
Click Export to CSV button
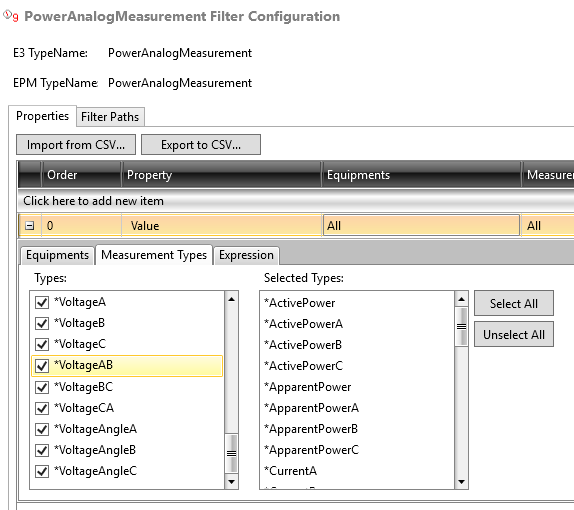[x=201, y=145]
